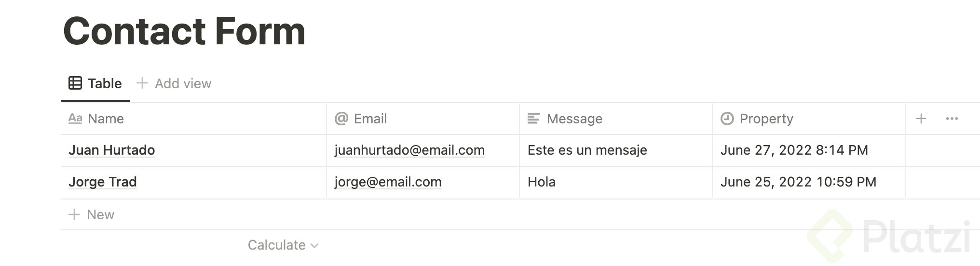Viewport: 980px width, 266px height.
Task: Click Add view to create a view
Action: 183,83
